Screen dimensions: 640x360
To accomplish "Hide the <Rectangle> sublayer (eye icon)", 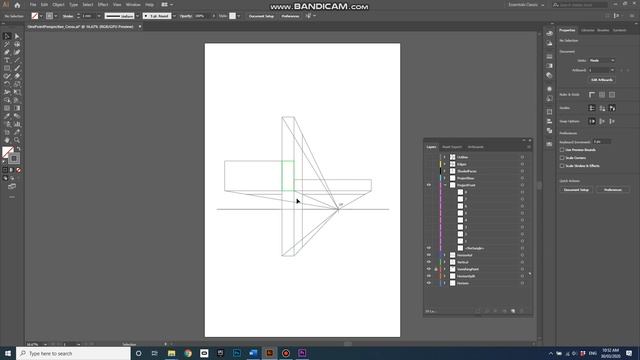I will coord(429,248).
